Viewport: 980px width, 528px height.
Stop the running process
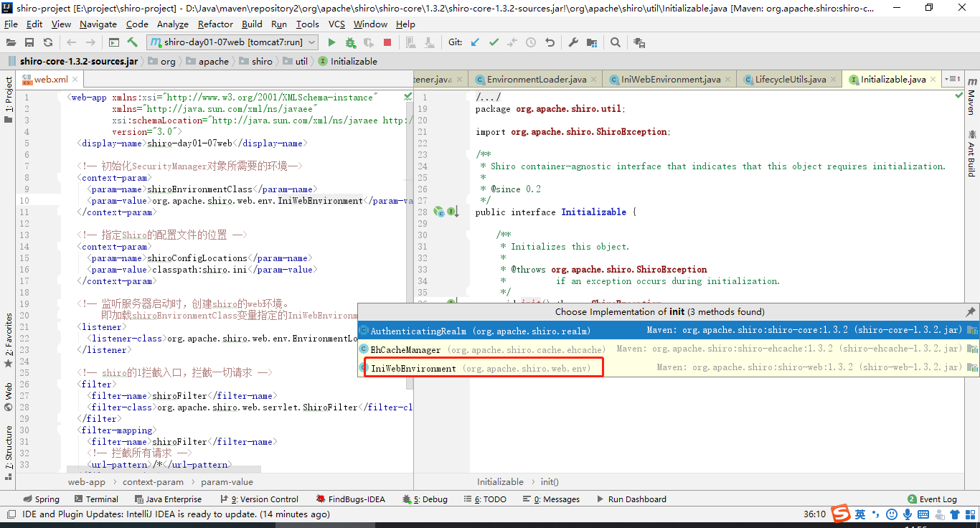387,42
